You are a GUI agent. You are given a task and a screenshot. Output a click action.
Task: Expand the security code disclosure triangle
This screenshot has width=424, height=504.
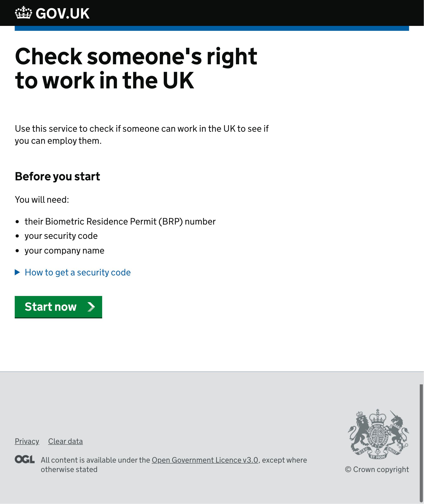click(x=17, y=272)
